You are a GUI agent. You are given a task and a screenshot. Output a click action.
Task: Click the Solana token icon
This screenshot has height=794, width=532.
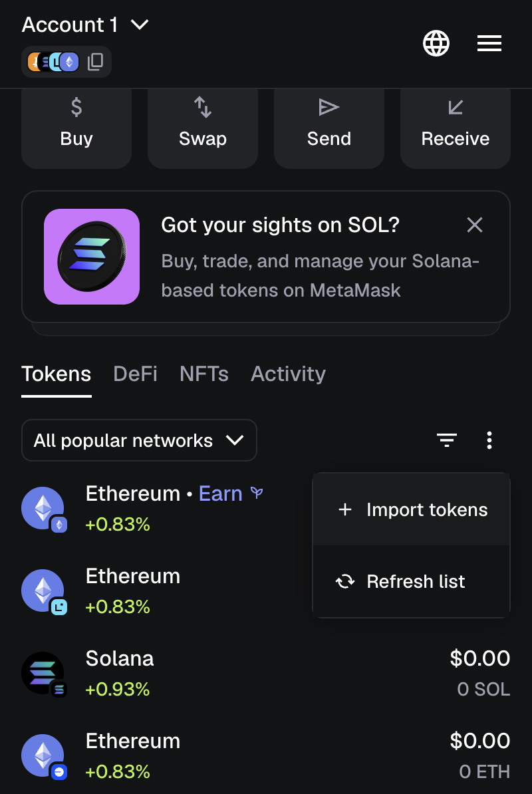pos(43,674)
